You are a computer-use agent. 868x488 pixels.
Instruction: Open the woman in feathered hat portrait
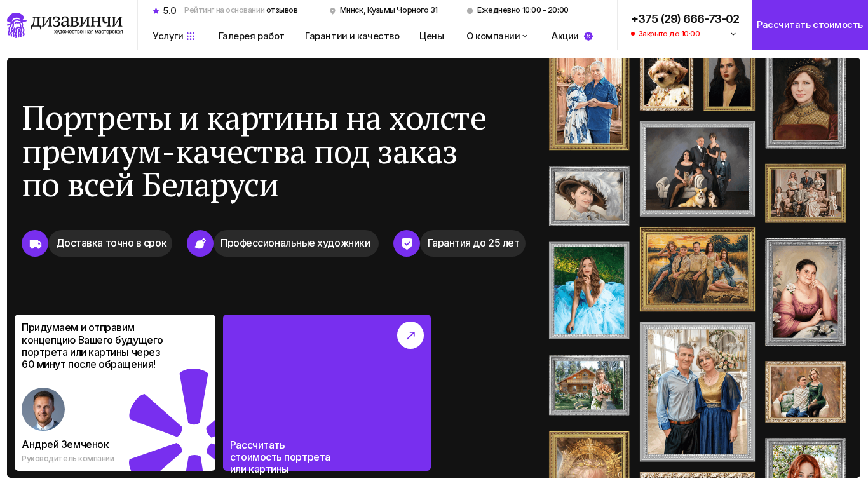point(589,196)
